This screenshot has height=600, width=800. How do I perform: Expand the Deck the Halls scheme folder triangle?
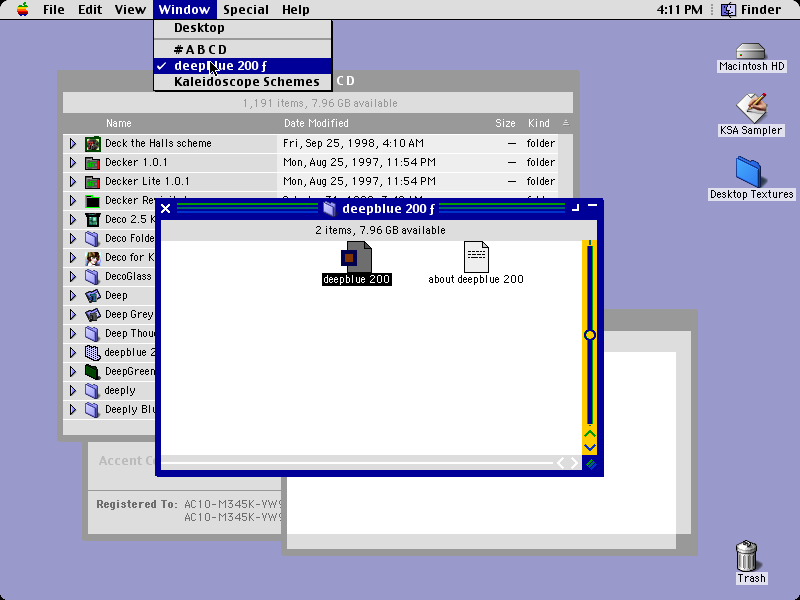click(x=73, y=143)
